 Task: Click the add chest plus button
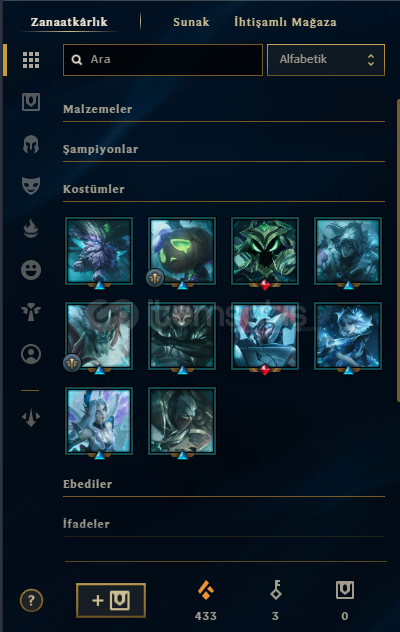(111, 600)
